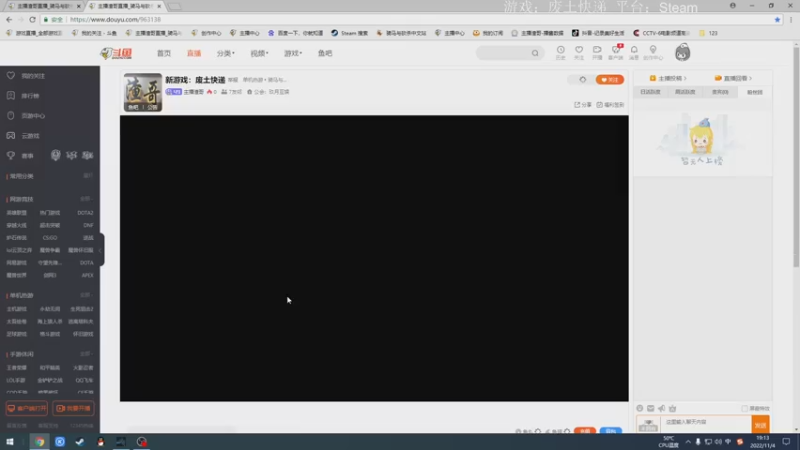Viewport: 800px width, 450px height.
Task: Open the taskbar clock showing 19:13
Action: point(762,442)
